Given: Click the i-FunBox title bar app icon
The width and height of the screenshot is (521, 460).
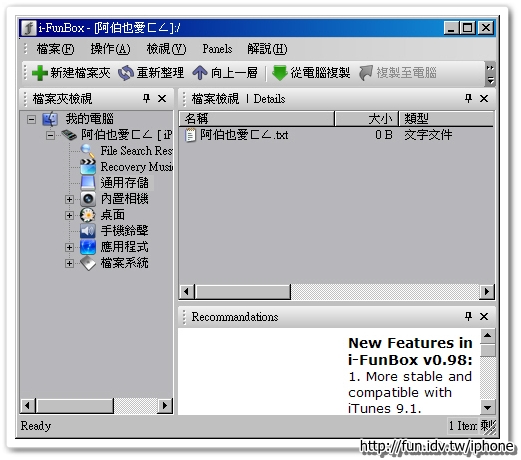Looking at the screenshot, I should point(29,28).
